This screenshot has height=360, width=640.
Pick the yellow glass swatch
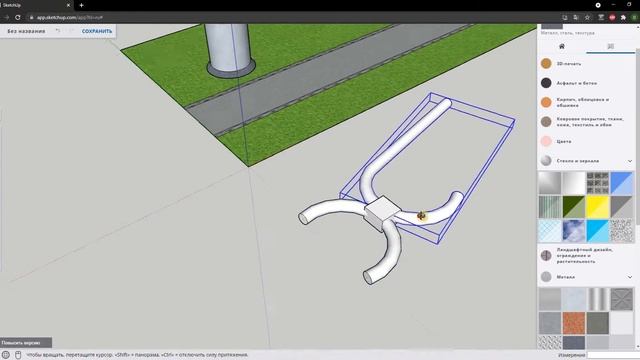[598, 207]
